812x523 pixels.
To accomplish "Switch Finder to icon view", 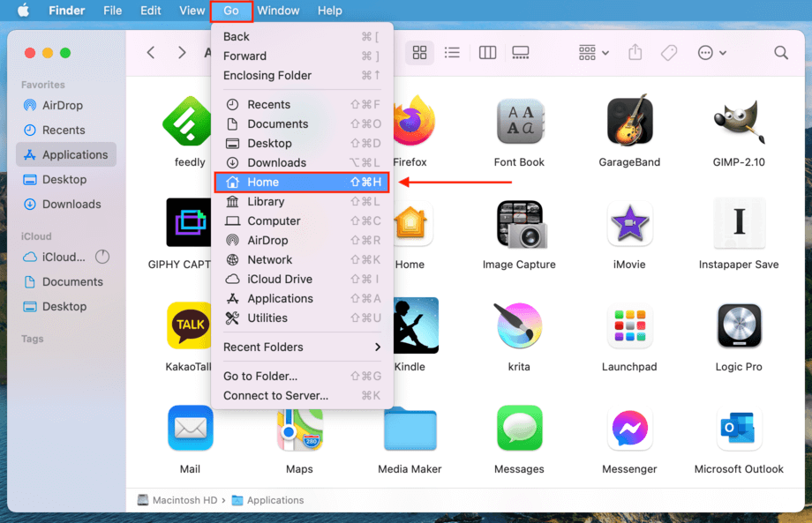I will tap(419, 52).
